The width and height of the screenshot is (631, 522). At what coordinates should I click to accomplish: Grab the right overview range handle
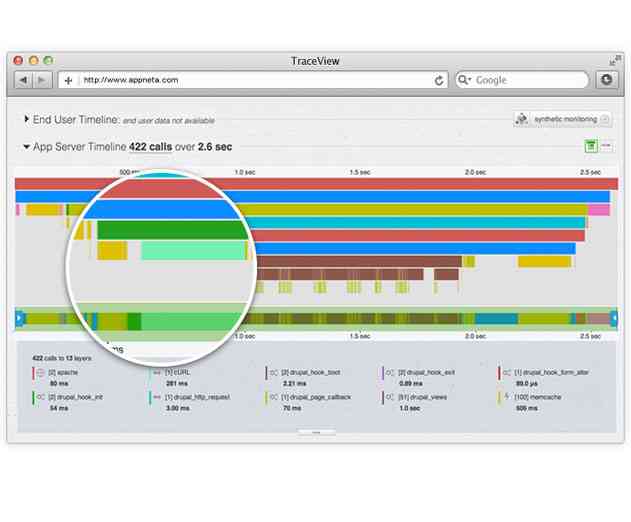(614, 318)
